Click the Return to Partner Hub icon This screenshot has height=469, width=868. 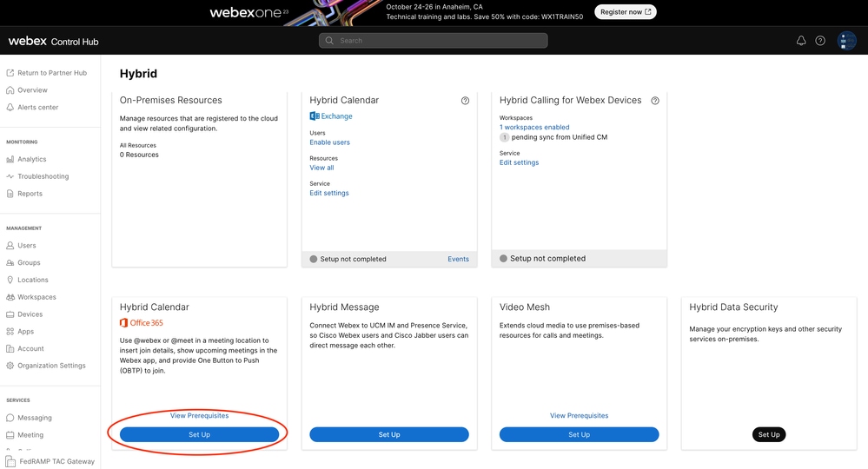tap(10, 72)
